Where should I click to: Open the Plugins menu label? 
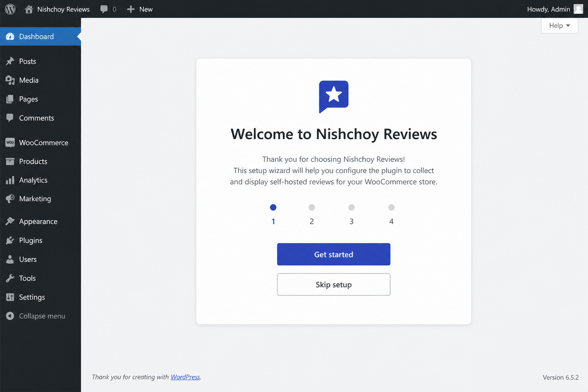pyautogui.click(x=31, y=240)
